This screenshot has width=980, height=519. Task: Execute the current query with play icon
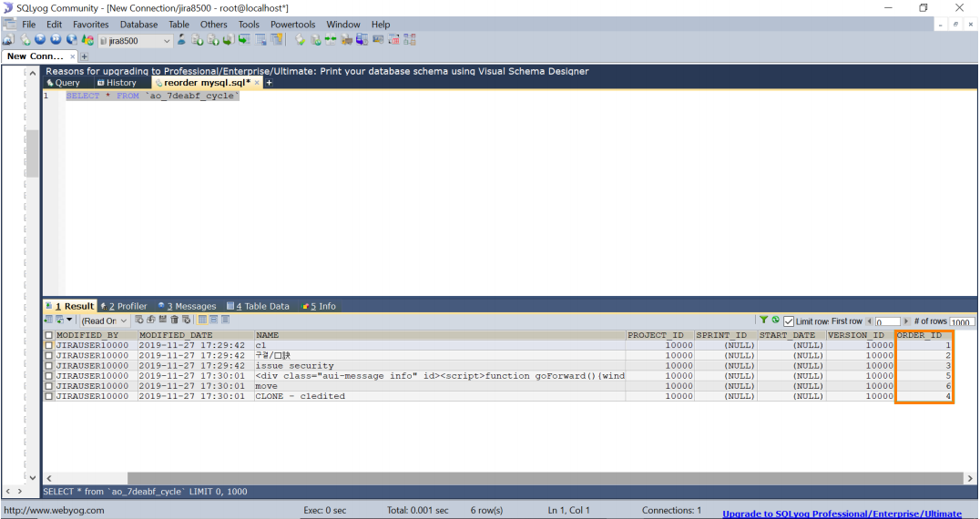[40, 39]
